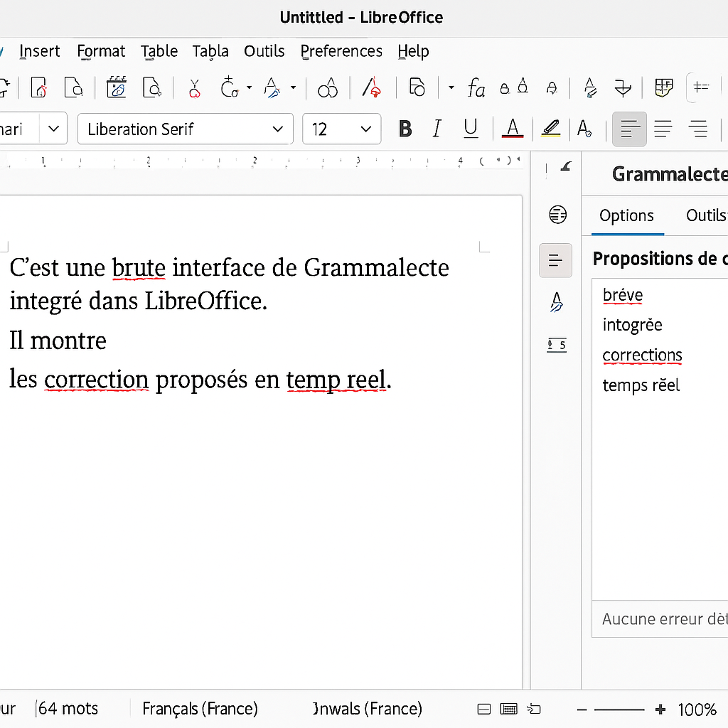Screen dimensions: 728x728
Task: Click the line spacing toolbar icon
Action: (701, 87)
